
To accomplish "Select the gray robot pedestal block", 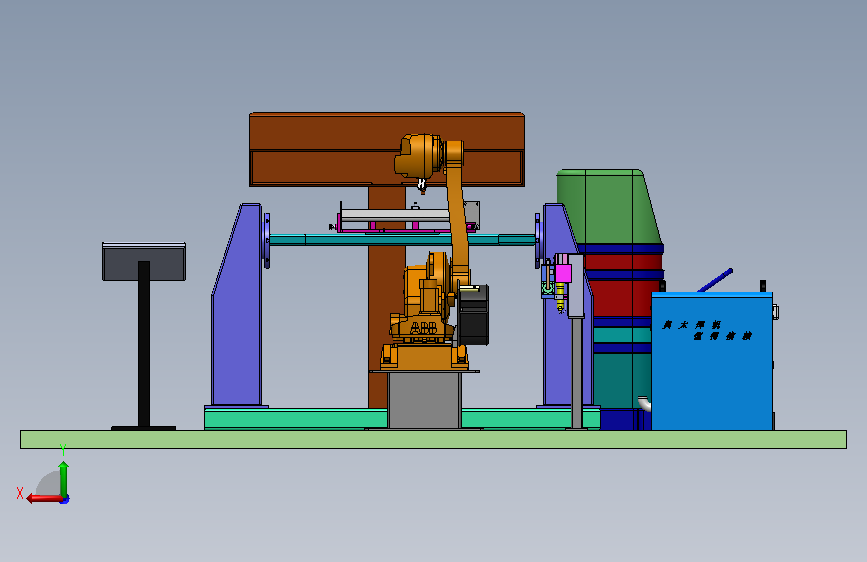I will 424,399.
